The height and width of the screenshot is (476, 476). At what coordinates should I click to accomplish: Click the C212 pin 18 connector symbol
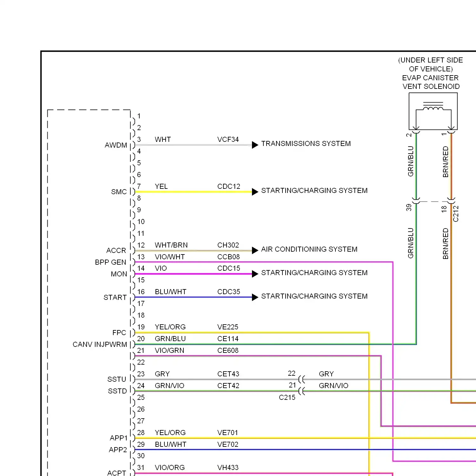[451, 201]
